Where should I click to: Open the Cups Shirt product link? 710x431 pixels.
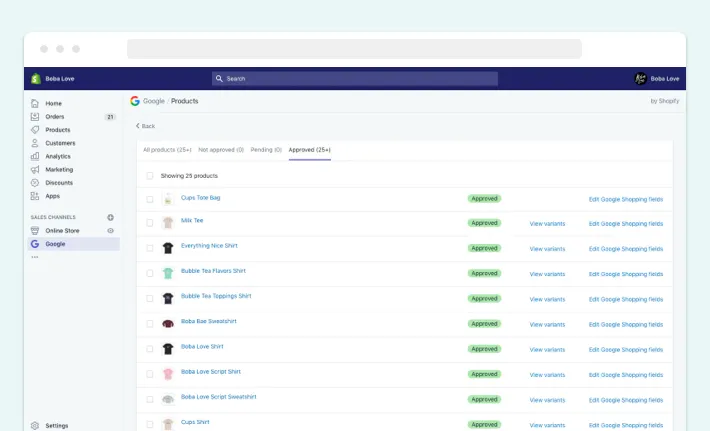(x=195, y=422)
